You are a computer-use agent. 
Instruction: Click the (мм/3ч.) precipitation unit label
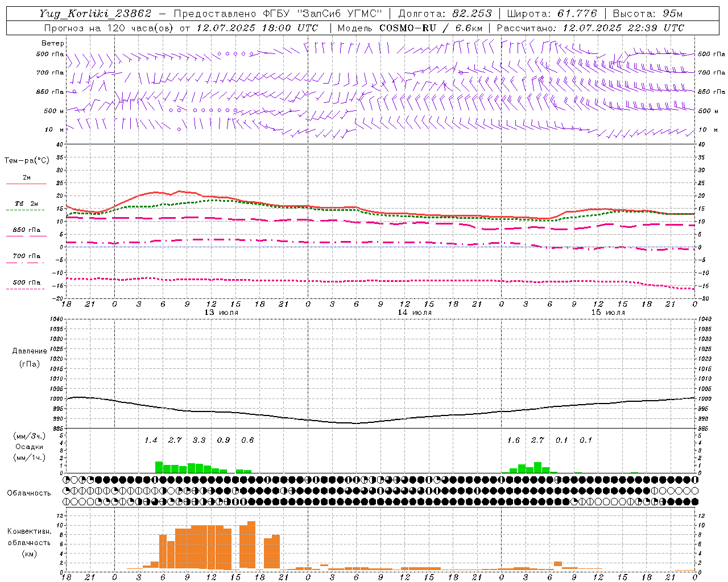point(30,436)
